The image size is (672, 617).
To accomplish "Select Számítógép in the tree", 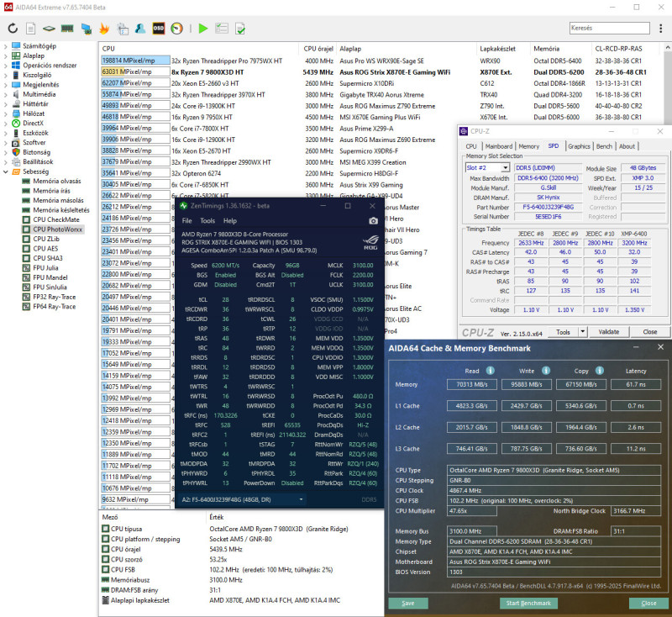I will [x=39, y=46].
